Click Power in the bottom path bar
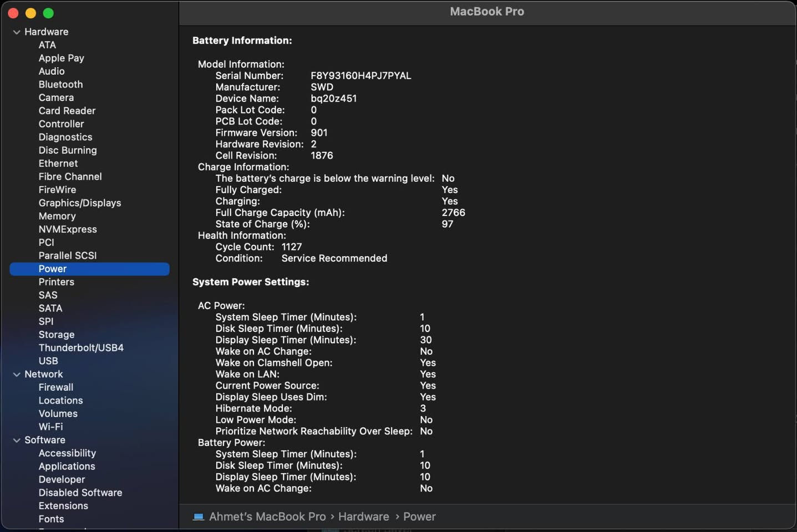The height and width of the screenshot is (532, 797). [x=419, y=516]
